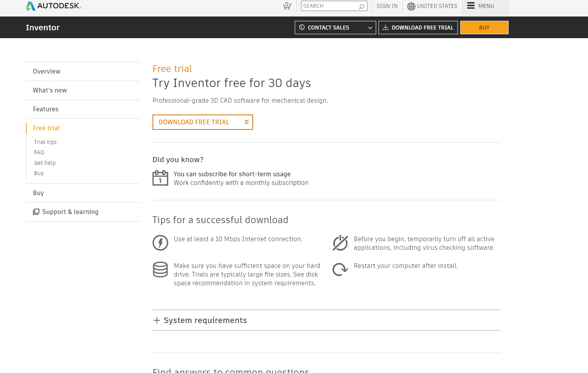The image size is (588, 373).
Task: Open the Trial tips sub-link
Action: pos(45,142)
